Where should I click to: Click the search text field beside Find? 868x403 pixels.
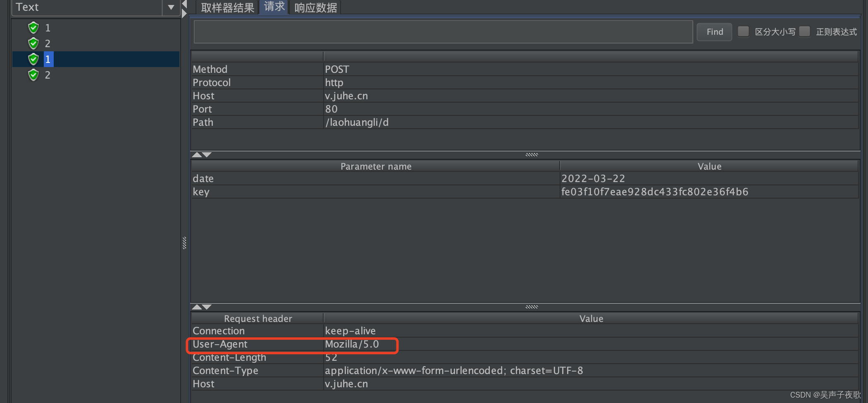coord(443,32)
